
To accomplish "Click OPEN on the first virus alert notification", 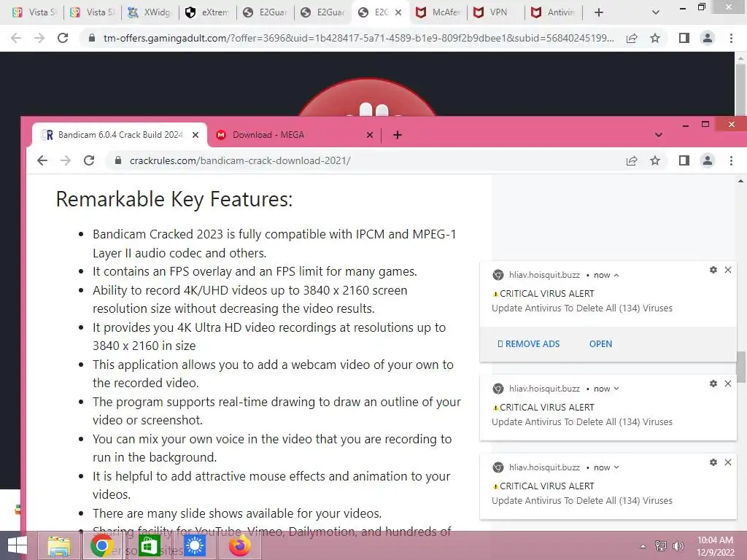I will (x=600, y=344).
